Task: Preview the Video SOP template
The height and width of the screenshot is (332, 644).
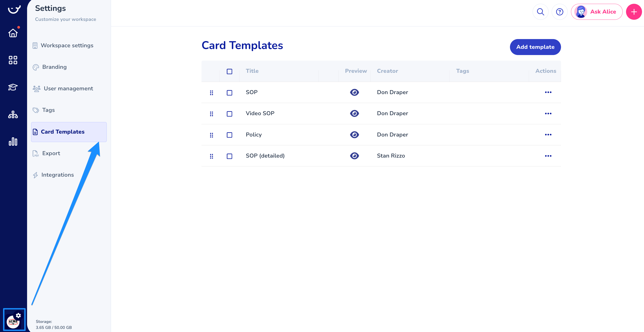Action: tap(354, 113)
